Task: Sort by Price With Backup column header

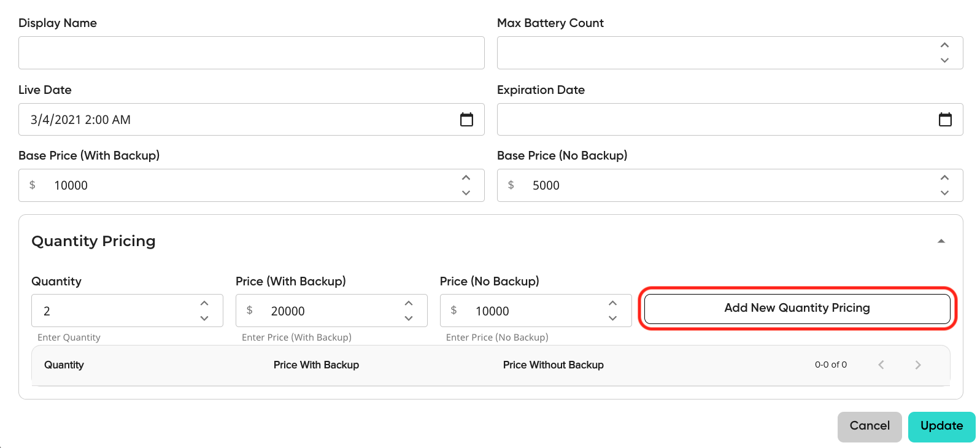Action: click(316, 365)
